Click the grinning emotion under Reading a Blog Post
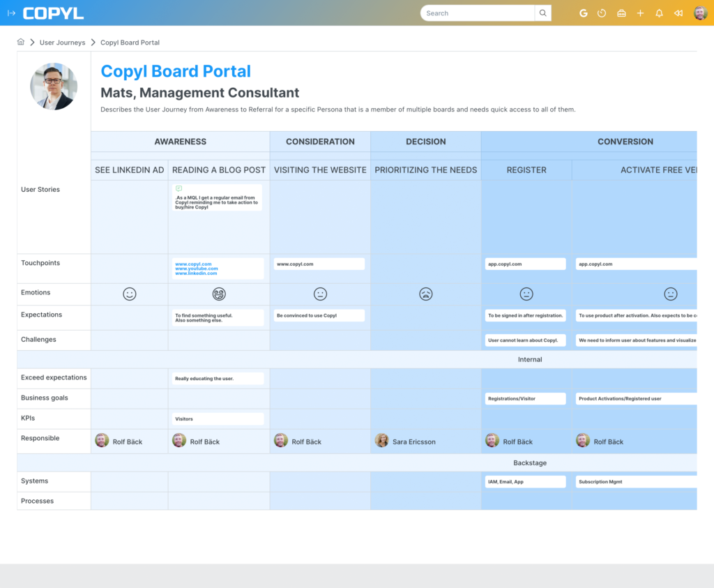Screen dimensions: 714x588 (219, 294)
